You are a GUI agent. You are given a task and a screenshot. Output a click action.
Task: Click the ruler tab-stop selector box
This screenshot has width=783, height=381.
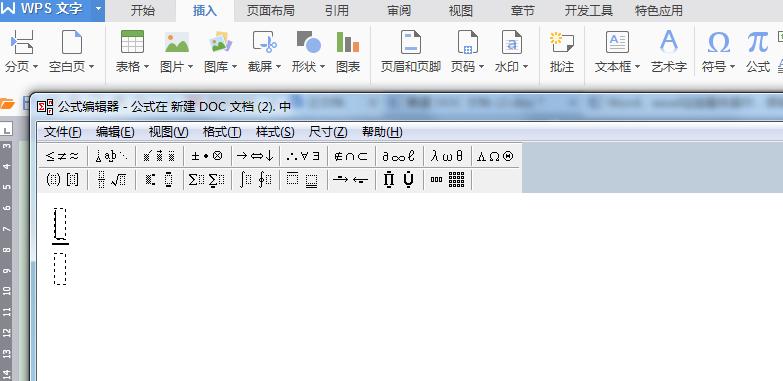[x=6, y=130]
